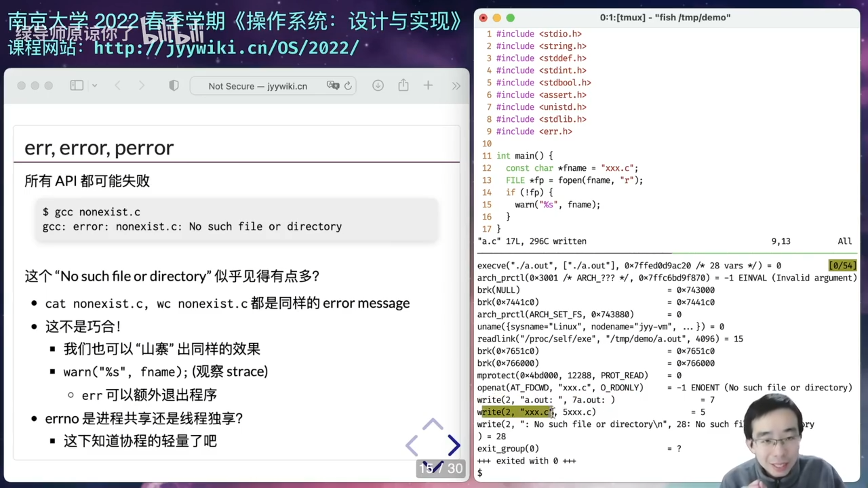Translate the page with the translate icon

(x=333, y=85)
